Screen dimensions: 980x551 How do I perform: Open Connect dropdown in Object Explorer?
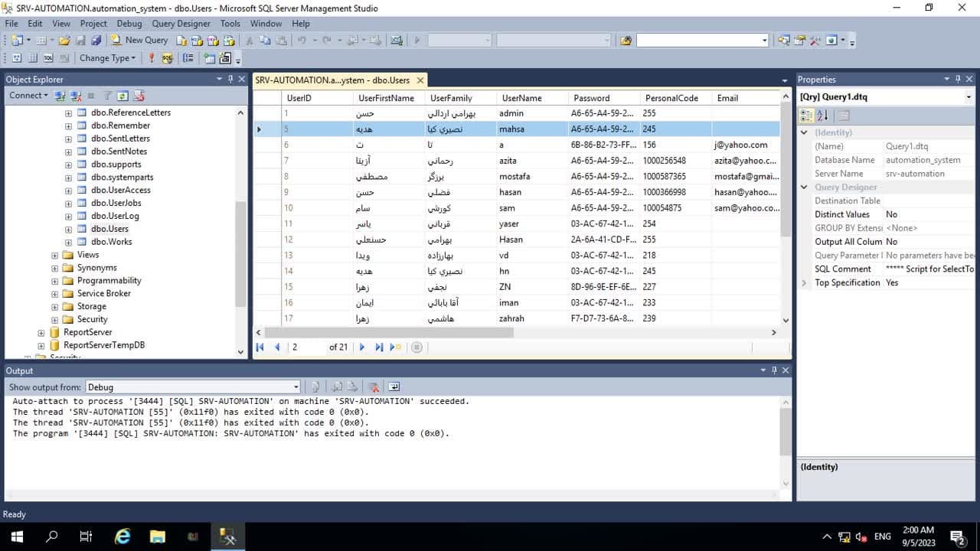point(28,96)
